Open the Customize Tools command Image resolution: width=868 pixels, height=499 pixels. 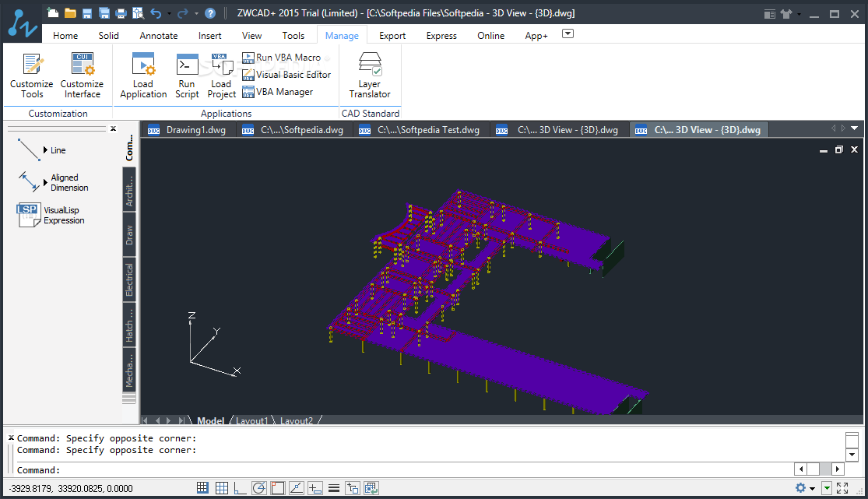tap(32, 76)
